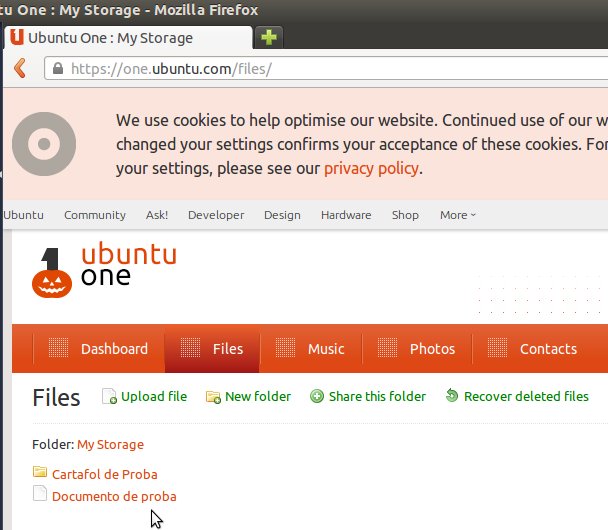The height and width of the screenshot is (530, 608).
Task: Click the padlock icon in the address bar
Action: tap(58, 68)
